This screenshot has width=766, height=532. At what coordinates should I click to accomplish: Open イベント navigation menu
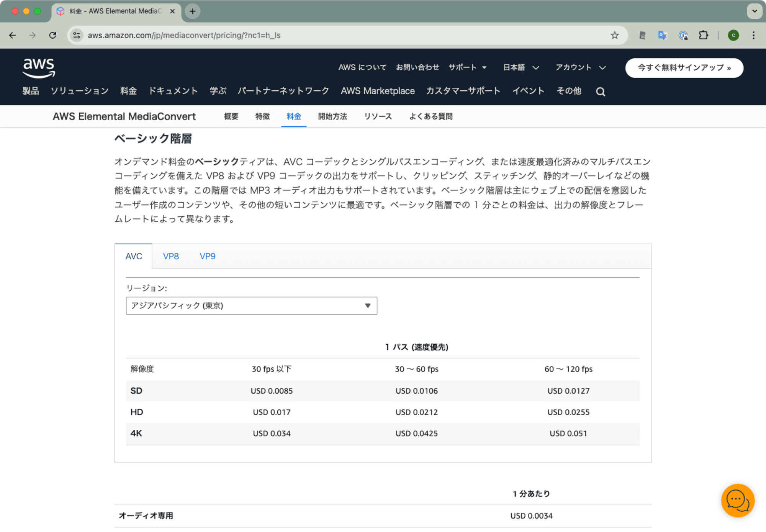click(528, 91)
